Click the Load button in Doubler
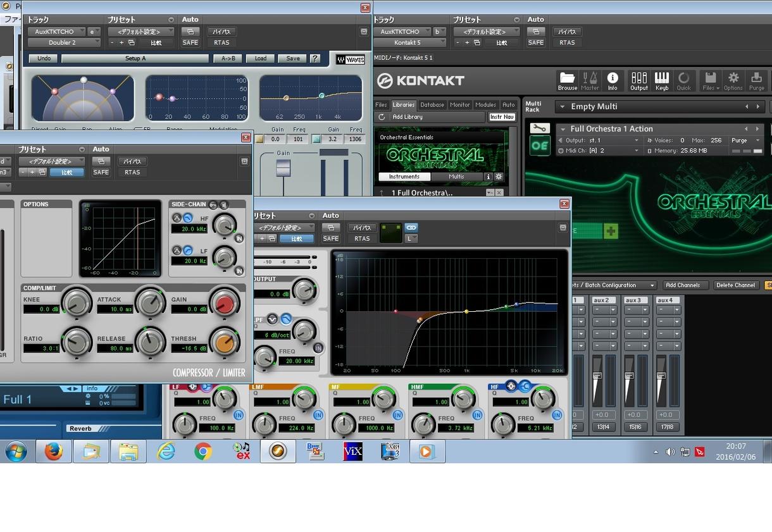The image size is (772, 532). click(261, 58)
